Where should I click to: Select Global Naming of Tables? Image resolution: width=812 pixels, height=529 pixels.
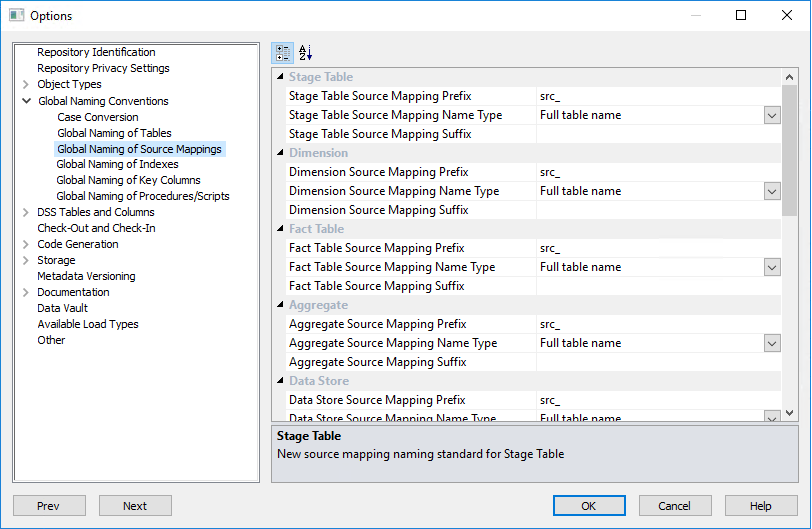point(114,133)
